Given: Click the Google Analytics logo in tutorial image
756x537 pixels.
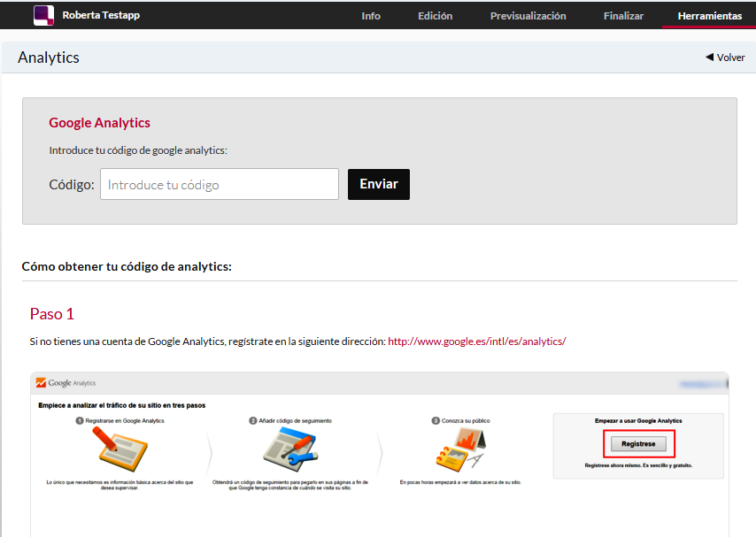Looking at the screenshot, I should pos(66,383).
